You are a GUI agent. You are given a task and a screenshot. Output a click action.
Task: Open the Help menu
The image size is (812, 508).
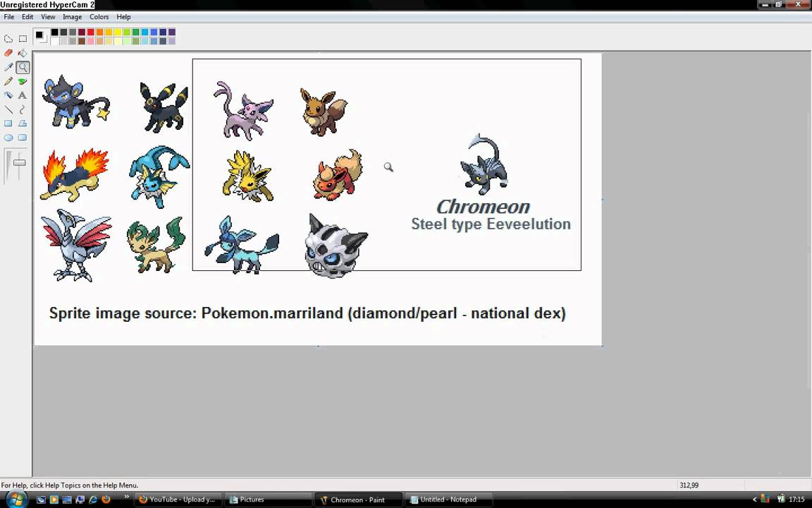click(x=123, y=17)
